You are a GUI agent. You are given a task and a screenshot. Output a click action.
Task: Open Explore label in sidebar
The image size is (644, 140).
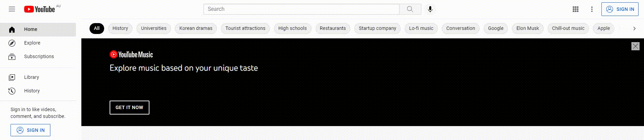[32, 43]
